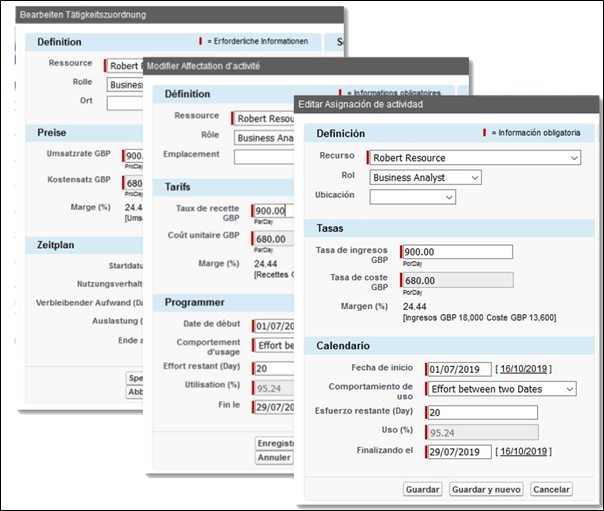
Task: Click the Tasa de ingresos GBP field
Action: coord(456,252)
